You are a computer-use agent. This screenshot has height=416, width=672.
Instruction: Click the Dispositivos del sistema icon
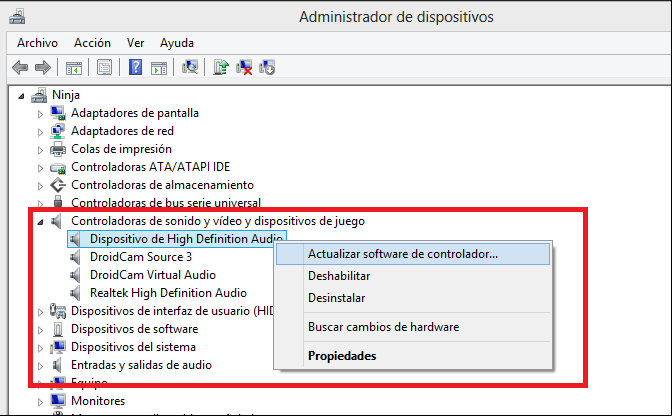point(58,347)
